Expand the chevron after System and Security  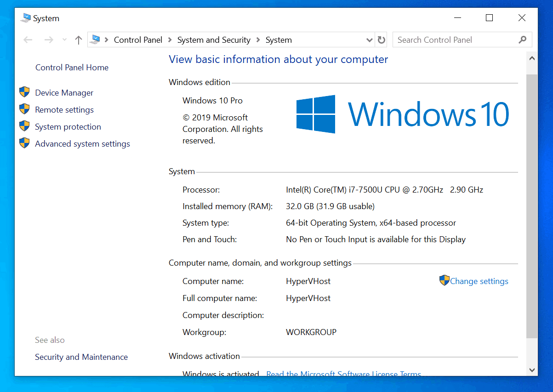point(258,40)
